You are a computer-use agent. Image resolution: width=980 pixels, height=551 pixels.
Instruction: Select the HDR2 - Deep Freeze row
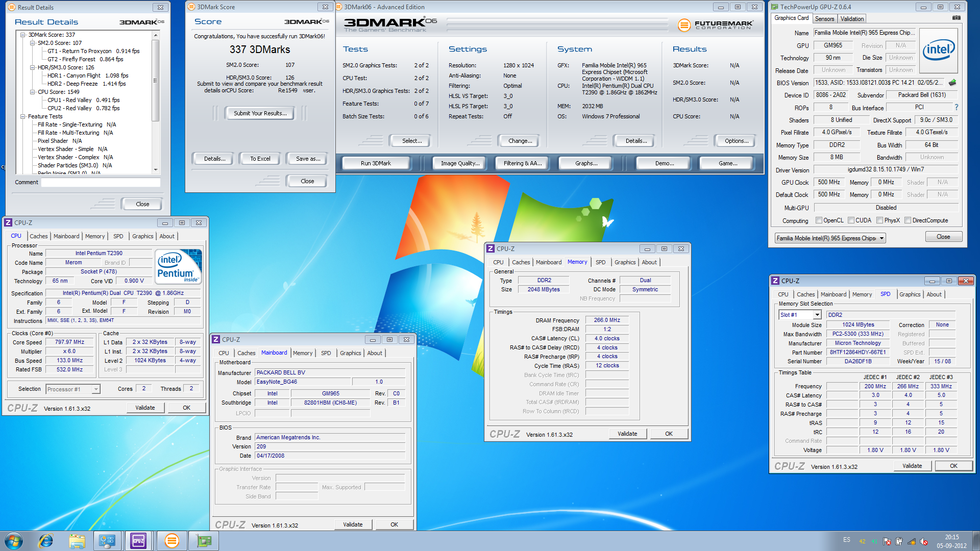click(x=87, y=84)
